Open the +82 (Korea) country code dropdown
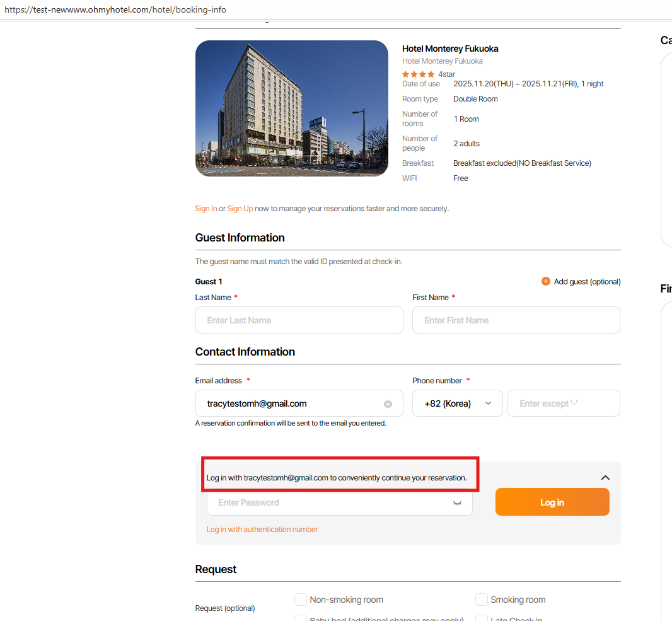The height and width of the screenshot is (621, 672). point(457,403)
